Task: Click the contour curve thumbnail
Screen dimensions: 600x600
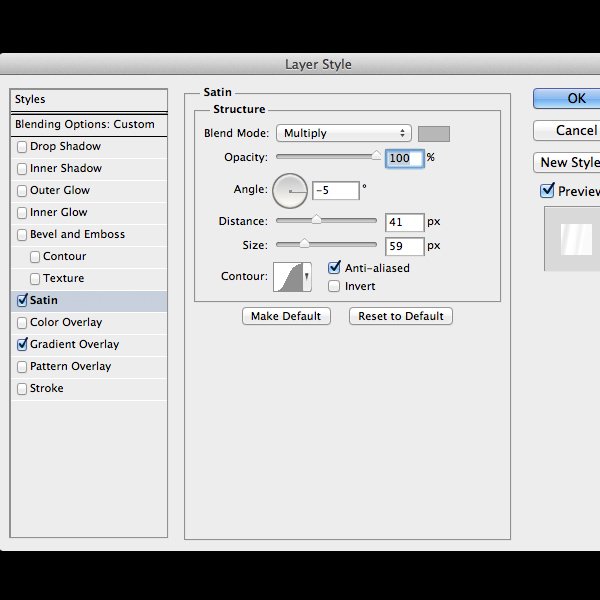Action: (288, 277)
